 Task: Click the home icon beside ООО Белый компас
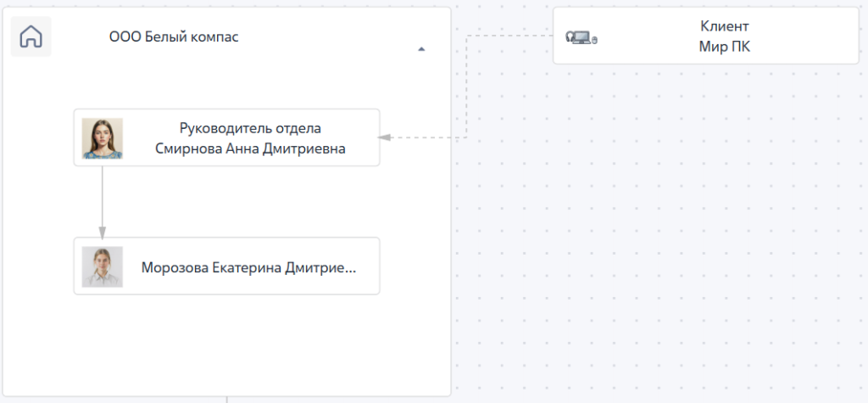pyautogui.click(x=31, y=37)
